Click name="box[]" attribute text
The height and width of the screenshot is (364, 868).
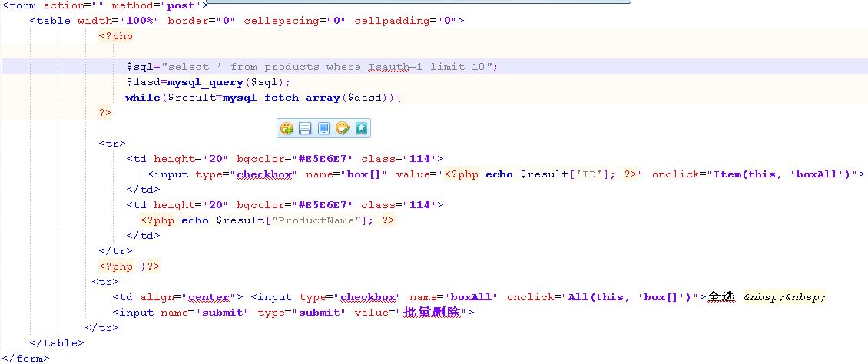pos(346,174)
